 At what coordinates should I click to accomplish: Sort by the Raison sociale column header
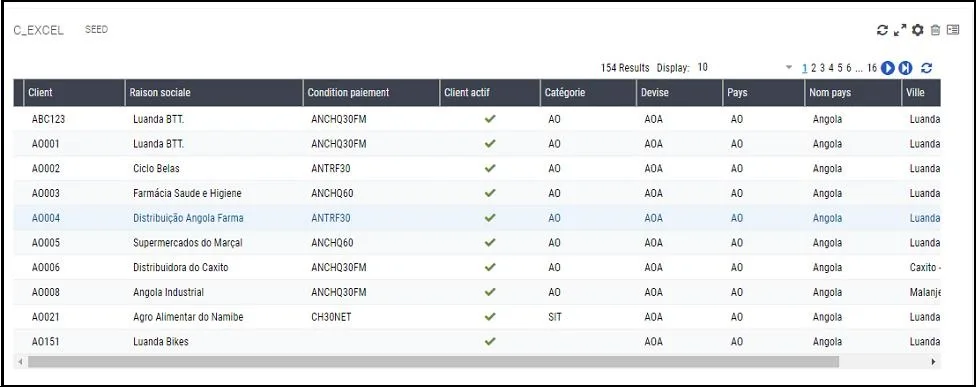pyautogui.click(x=214, y=92)
